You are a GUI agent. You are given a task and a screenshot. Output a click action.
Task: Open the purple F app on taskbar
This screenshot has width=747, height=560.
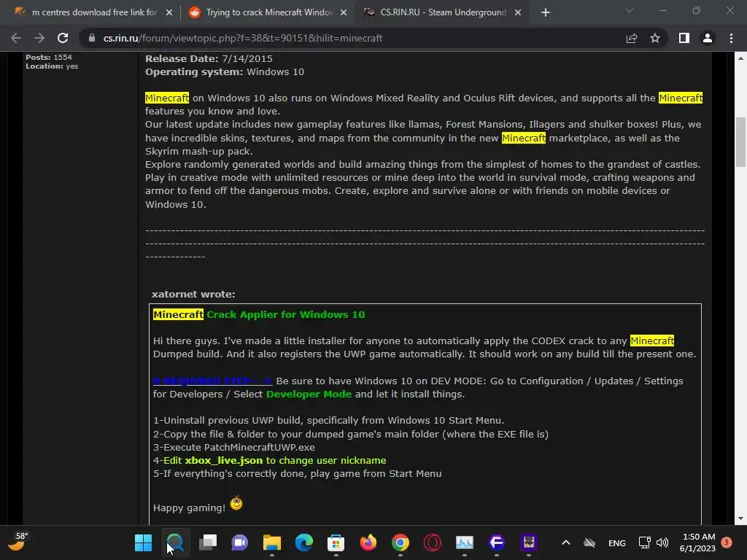(x=496, y=542)
